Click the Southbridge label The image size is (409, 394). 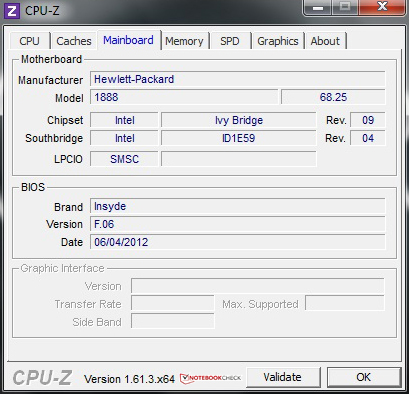point(54,138)
